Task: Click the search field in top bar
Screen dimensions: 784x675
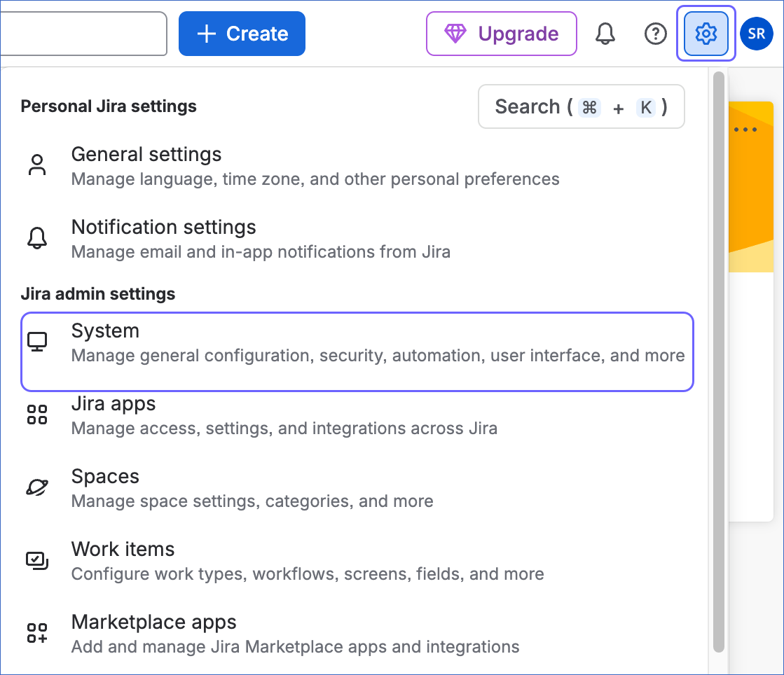Action: [x=83, y=34]
